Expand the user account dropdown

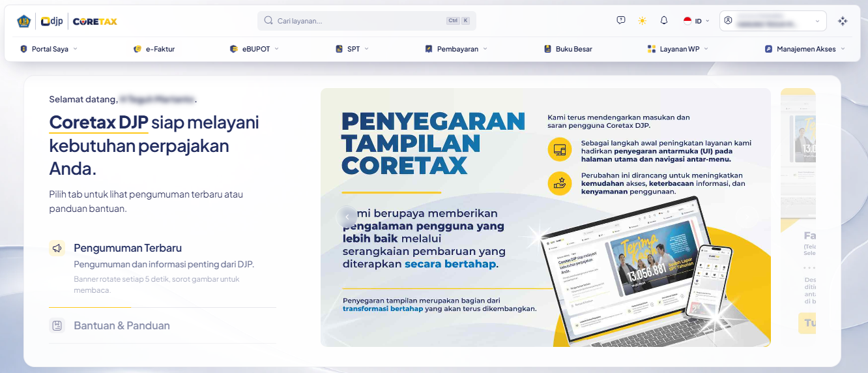point(773,21)
